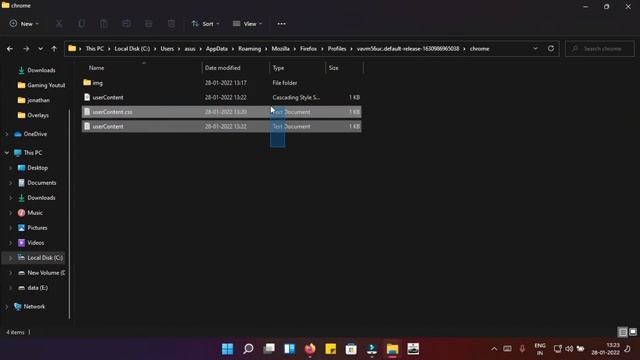
Task: Expand the OneDrive tree node
Action: [x=7, y=134]
